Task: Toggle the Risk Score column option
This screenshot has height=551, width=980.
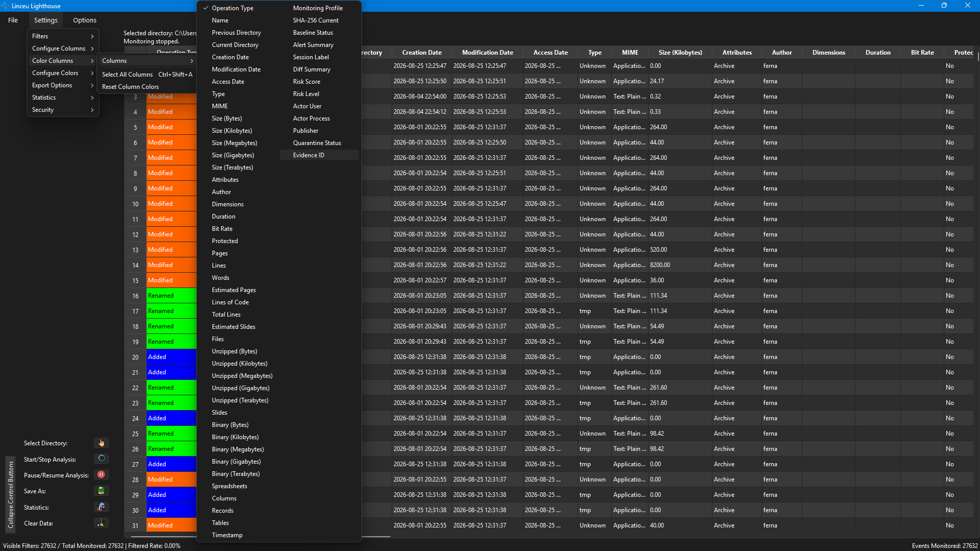Action: 319,82
